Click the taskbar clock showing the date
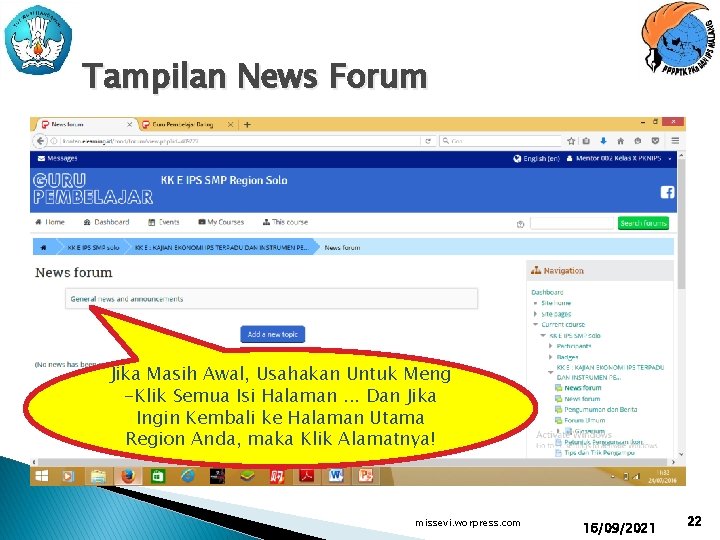This screenshot has width=720, height=540. tap(662, 476)
